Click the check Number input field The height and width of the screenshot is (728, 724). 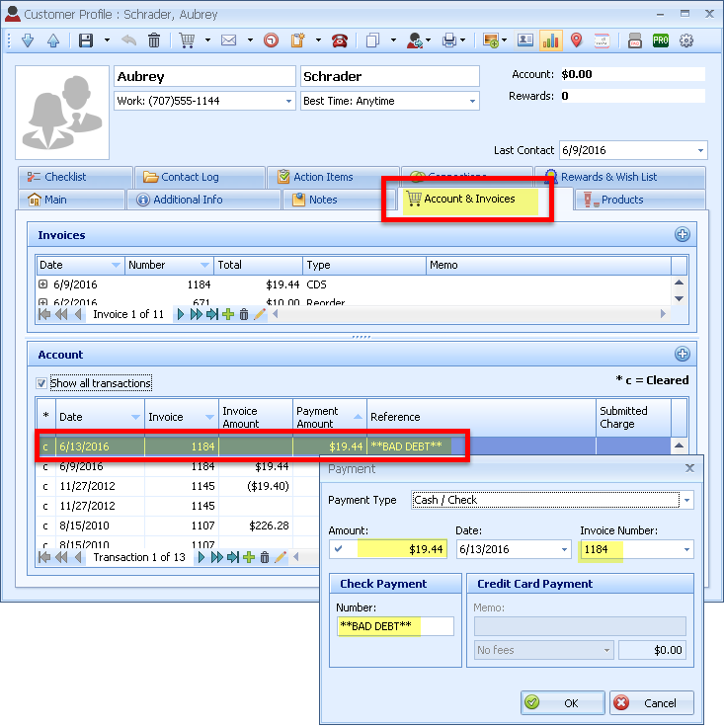394,626
